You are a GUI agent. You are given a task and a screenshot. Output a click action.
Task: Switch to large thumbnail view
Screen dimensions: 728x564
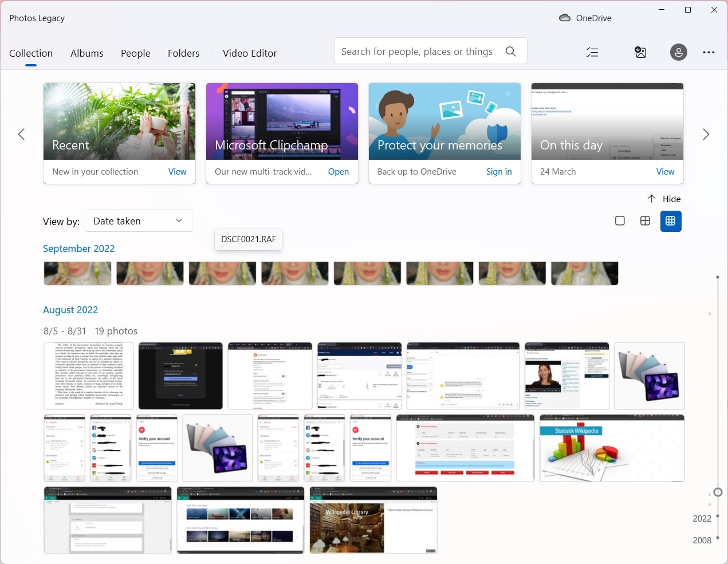(x=620, y=221)
